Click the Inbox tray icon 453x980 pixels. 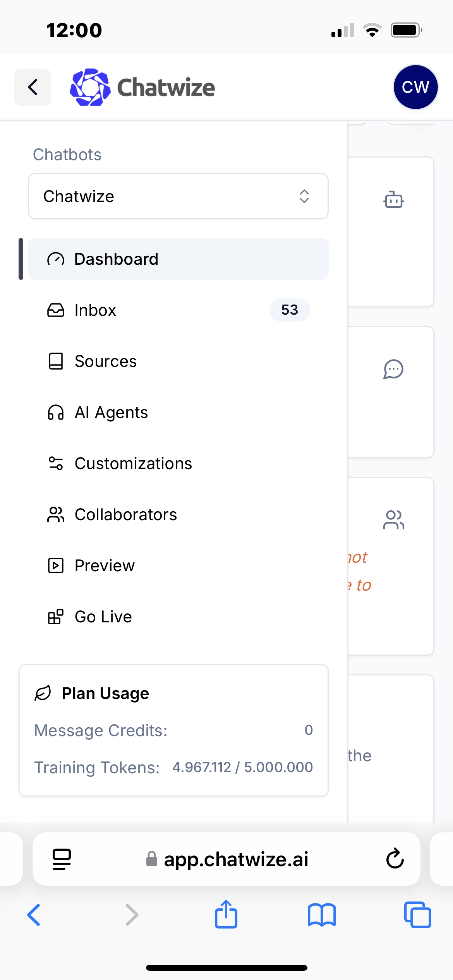56,310
